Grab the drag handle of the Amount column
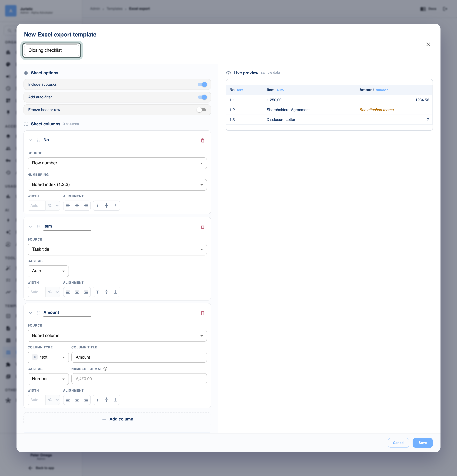Viewport: 457px width, 476px height. pos(38,313)
